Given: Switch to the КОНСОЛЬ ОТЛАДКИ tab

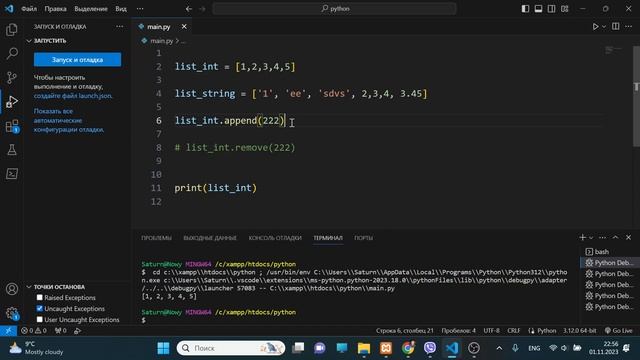Looking at the screenshot, I should tap(275, 238).
